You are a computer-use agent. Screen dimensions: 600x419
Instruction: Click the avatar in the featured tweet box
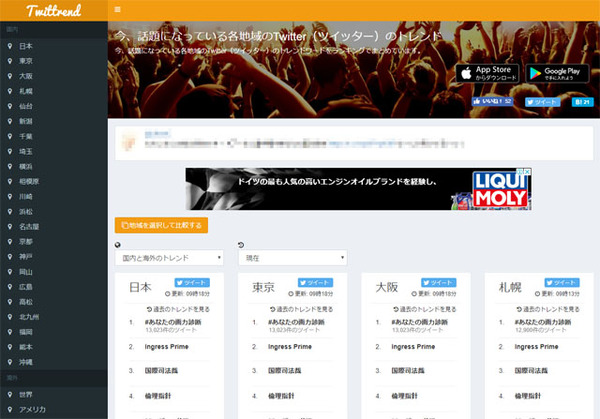(129, 140)
